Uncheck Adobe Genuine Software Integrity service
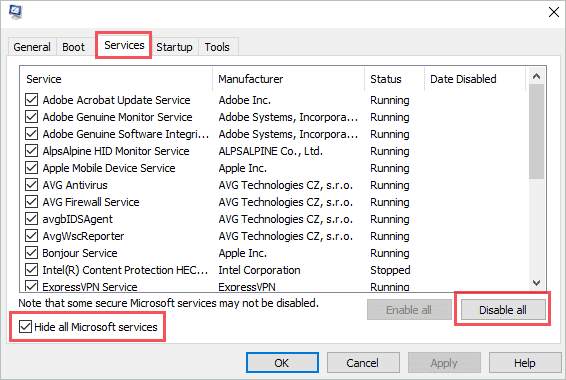This screenshot has height=380, width=566. pos(31,134)
